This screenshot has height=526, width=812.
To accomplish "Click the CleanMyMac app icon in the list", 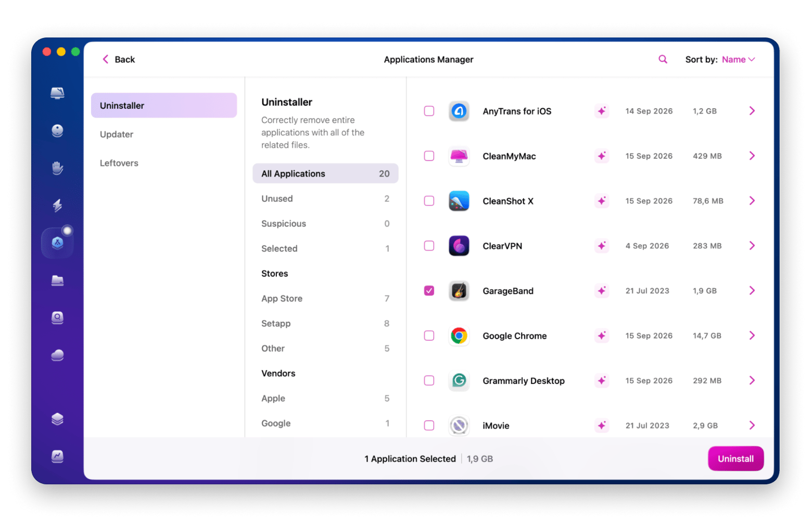I will pyautogui.click(x=459, y=156).
